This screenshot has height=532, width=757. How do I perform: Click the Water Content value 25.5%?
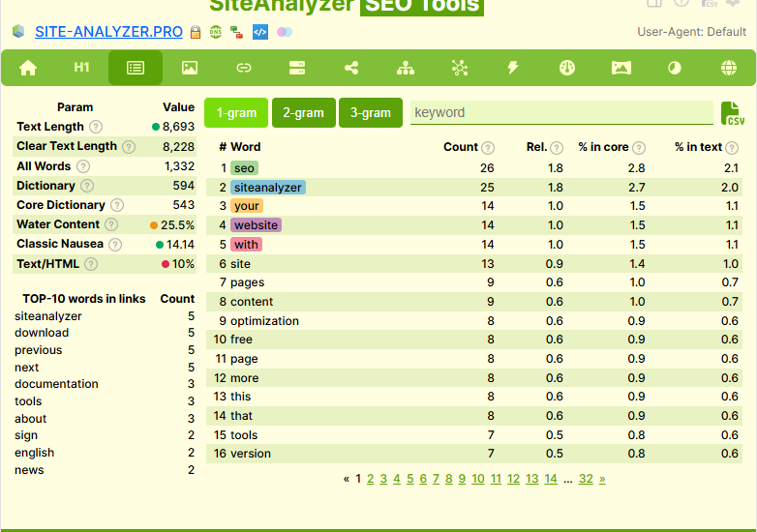pyautogui.click(x=177, y=225)
